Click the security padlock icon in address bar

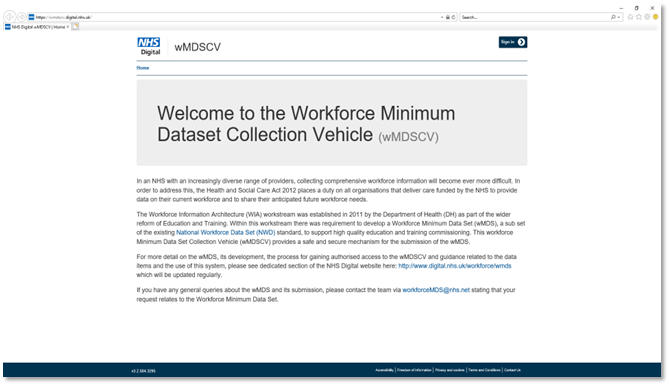click(447, 17)
